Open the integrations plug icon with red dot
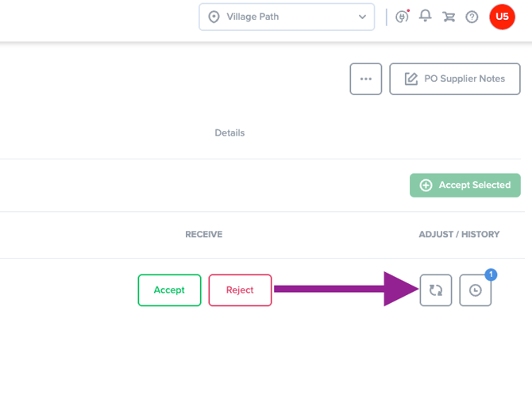532x403 pixels. (403, 17)
